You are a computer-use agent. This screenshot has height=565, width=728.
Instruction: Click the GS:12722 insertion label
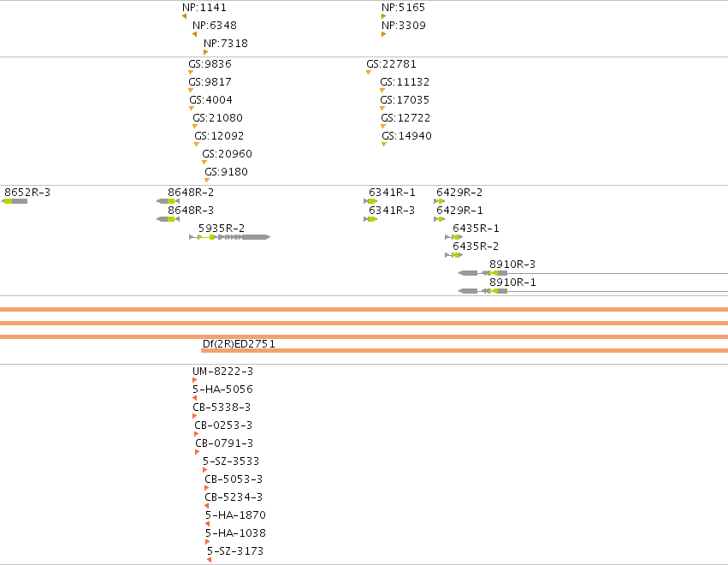click(405, 118)
